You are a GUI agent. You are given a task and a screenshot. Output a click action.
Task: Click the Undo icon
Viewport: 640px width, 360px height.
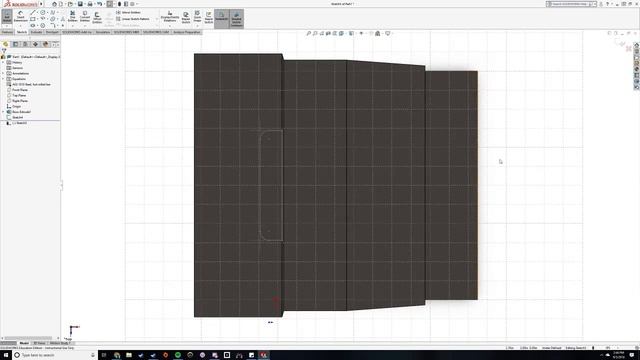99,4
